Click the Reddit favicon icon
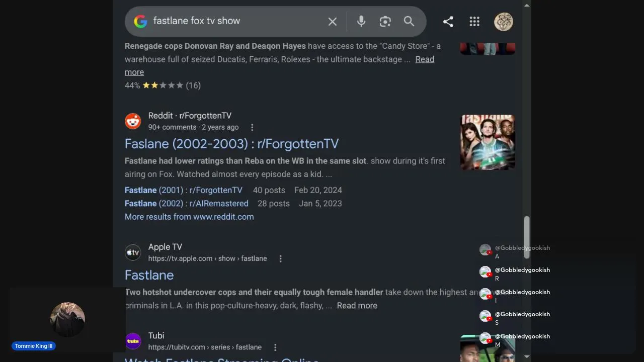Viewport: 644px width, 362px height. (x=133, y=121)
